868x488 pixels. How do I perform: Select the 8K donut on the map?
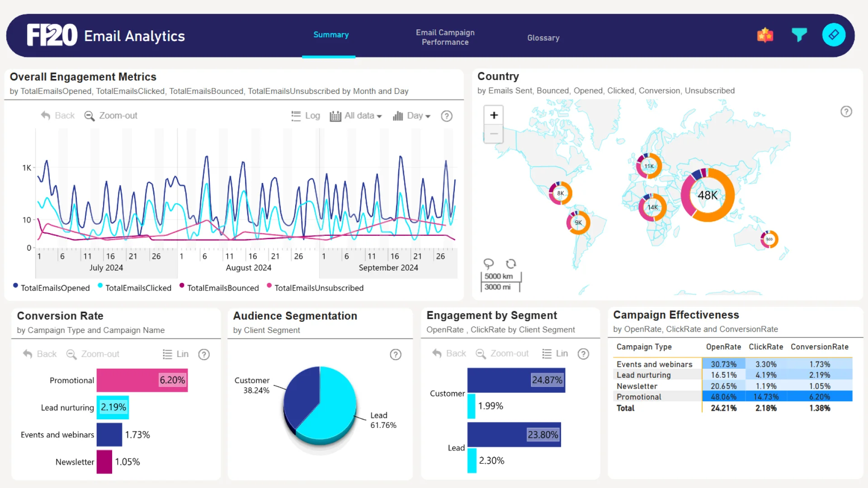pyautogui.click(x=561, y=193)
